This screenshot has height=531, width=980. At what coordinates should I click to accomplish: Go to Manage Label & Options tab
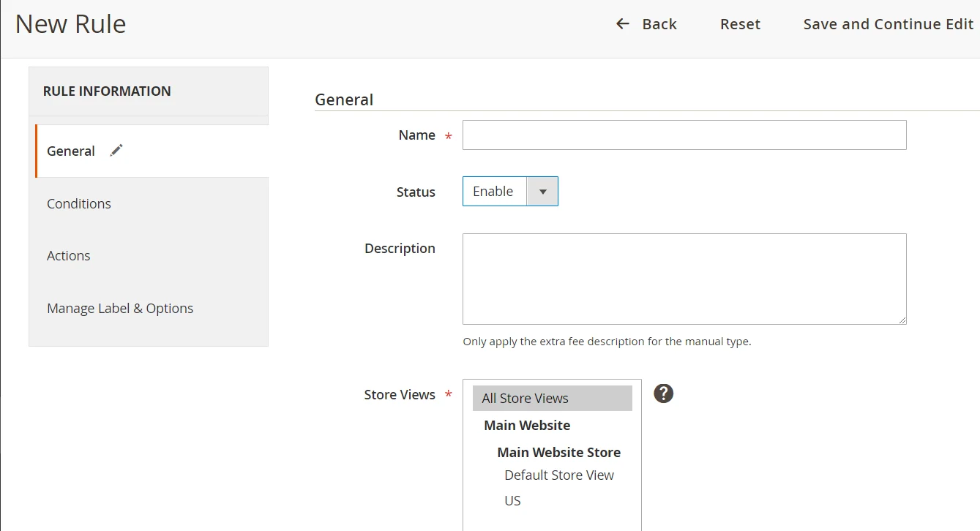click(120, 309)
